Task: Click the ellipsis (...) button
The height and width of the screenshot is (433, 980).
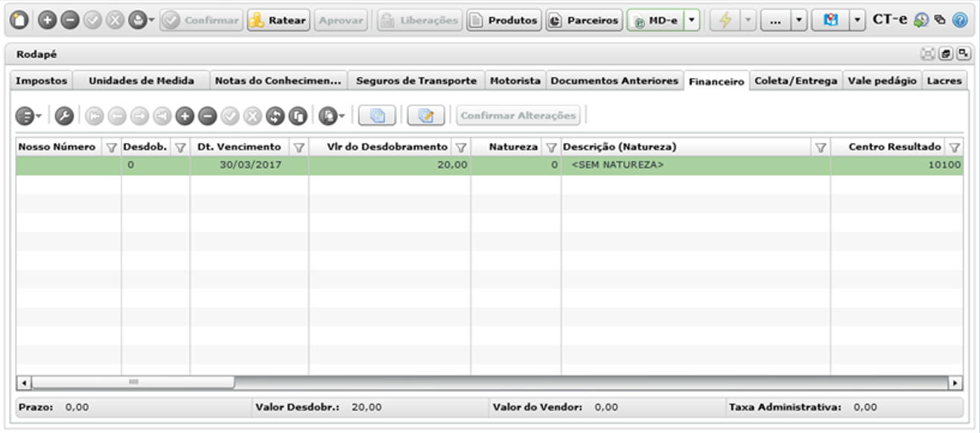Action: 774,21
